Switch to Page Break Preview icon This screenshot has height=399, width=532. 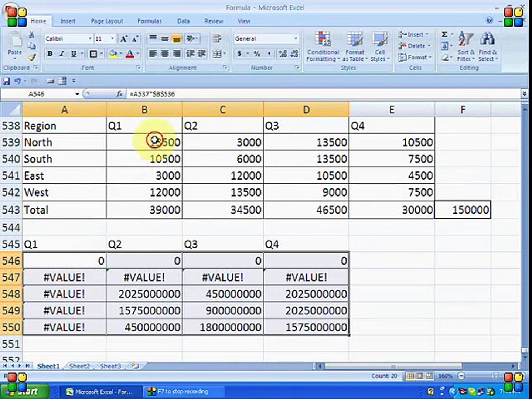click(429, 376)
